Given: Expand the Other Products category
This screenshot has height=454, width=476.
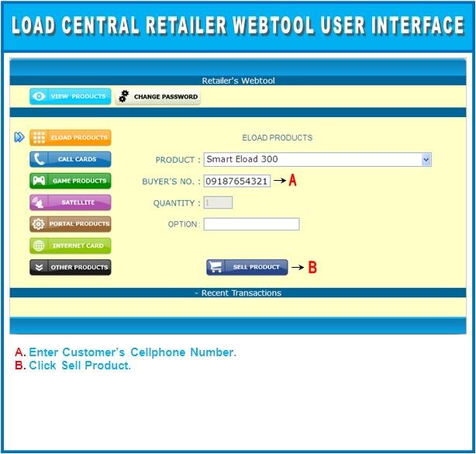Looking at the screenshot, I should coord(70,267).
